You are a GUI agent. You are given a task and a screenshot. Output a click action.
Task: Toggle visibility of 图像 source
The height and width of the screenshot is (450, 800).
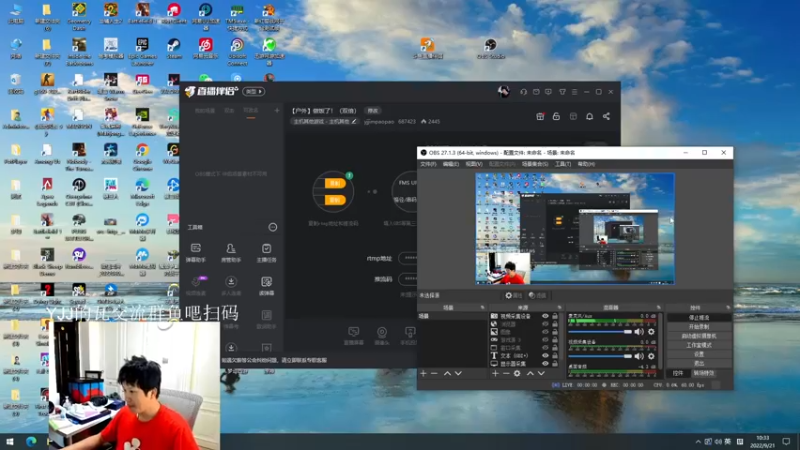point(545,332)
